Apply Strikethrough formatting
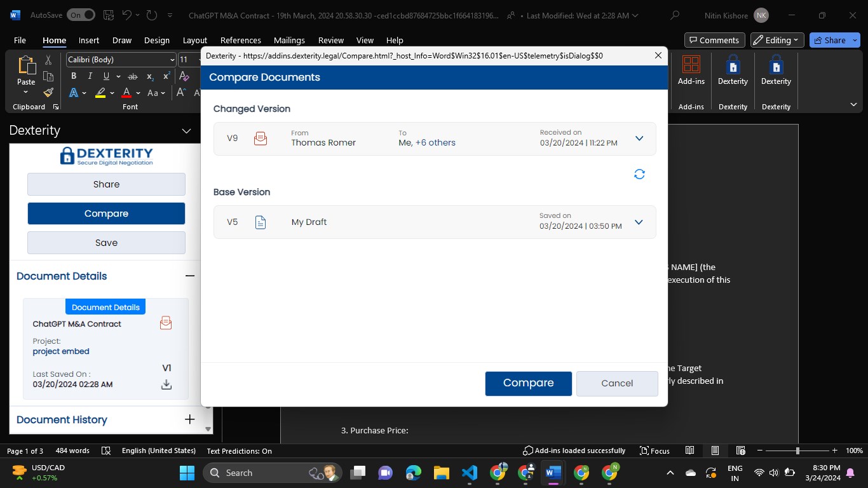The height and width of the screenshot is (488, 868). coord(133,76)
